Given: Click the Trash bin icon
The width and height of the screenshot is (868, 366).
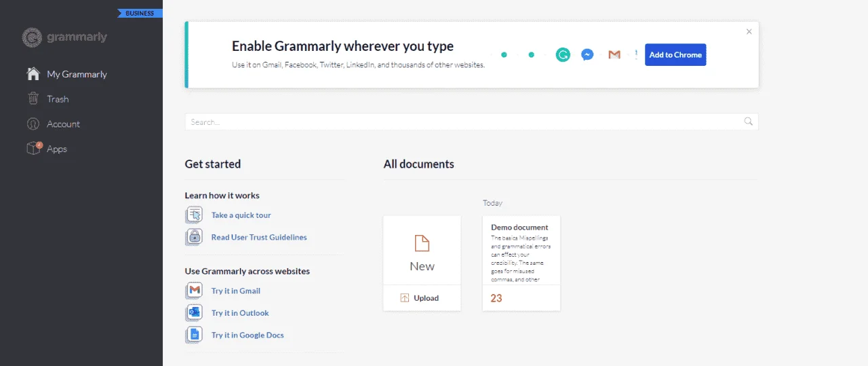Looking at the screenshot, I should click(33, 98).
